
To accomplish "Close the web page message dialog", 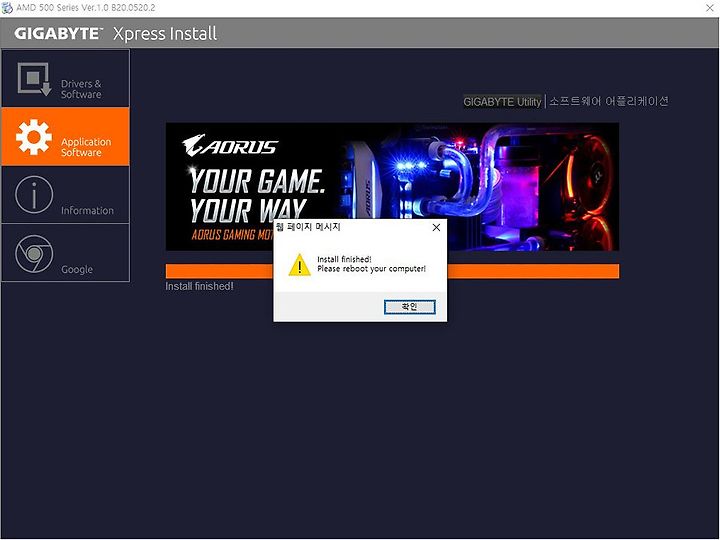I will (x=436, y=227).
